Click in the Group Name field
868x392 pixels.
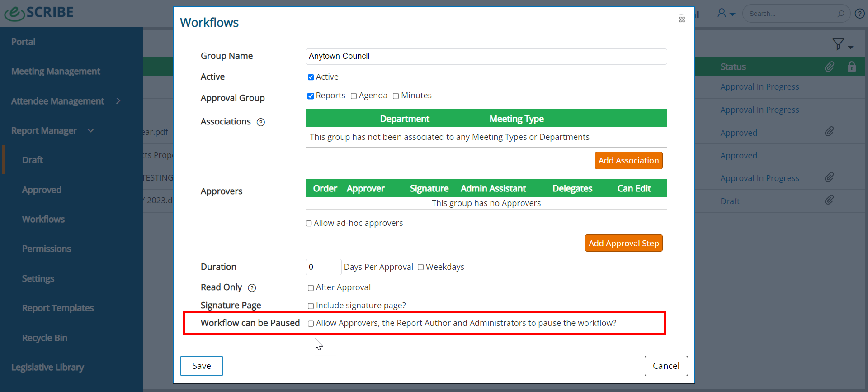coord(486,57)
